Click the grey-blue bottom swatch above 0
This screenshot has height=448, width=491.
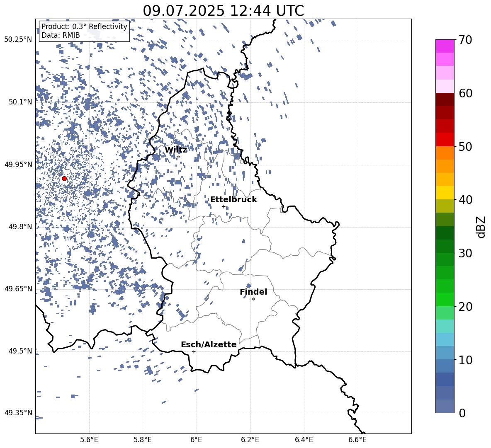[445, 406]
